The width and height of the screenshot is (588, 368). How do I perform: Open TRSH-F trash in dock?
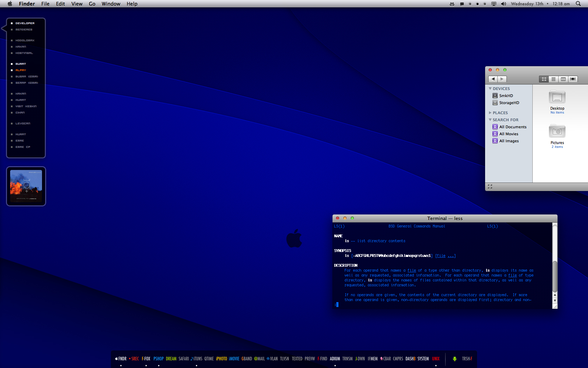467,359
